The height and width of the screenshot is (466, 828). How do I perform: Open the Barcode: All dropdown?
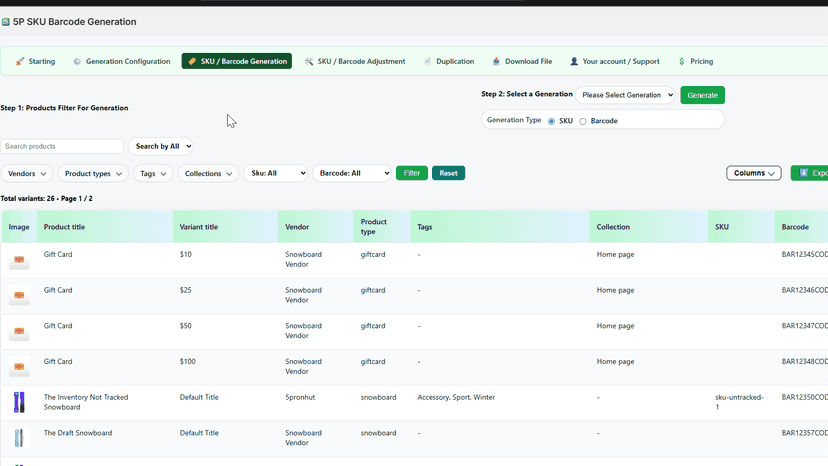[x=352, y=173]
